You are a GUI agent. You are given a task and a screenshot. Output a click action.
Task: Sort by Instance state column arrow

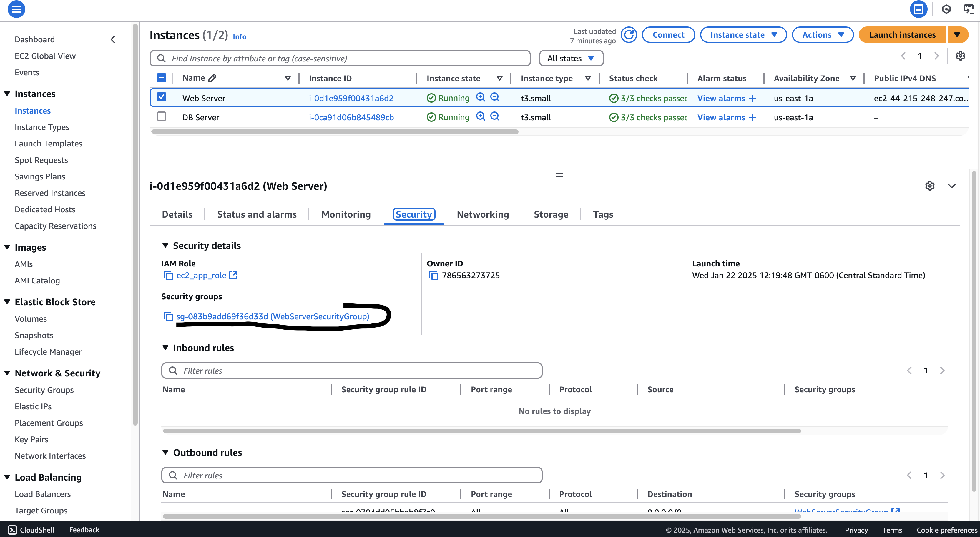click(499, 78)
